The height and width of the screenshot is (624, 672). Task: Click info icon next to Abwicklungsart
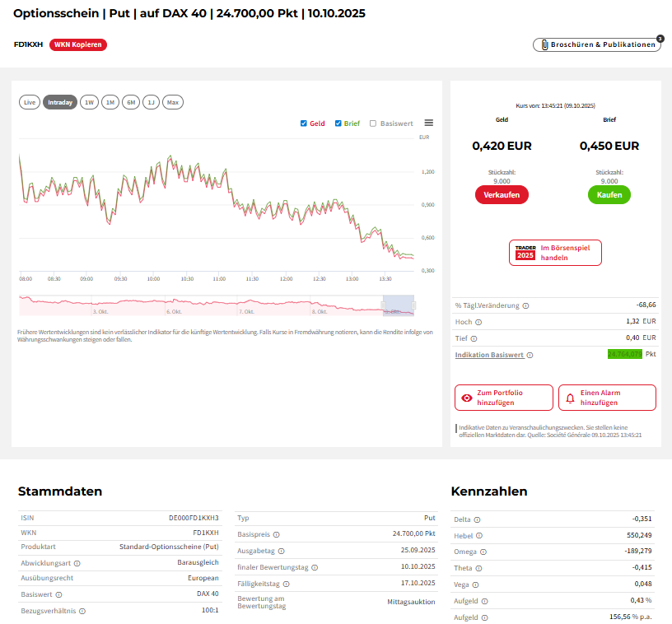point(77,564)
